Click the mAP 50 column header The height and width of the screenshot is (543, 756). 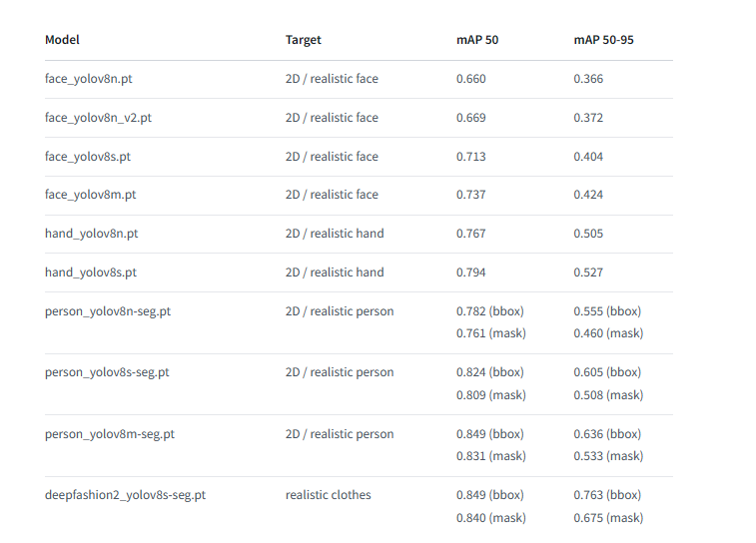477,40
